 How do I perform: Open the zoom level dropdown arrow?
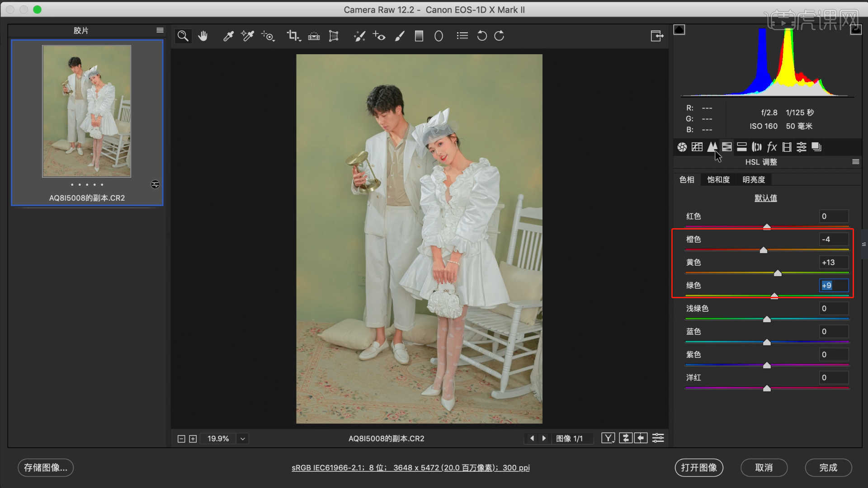pos(243,439)
